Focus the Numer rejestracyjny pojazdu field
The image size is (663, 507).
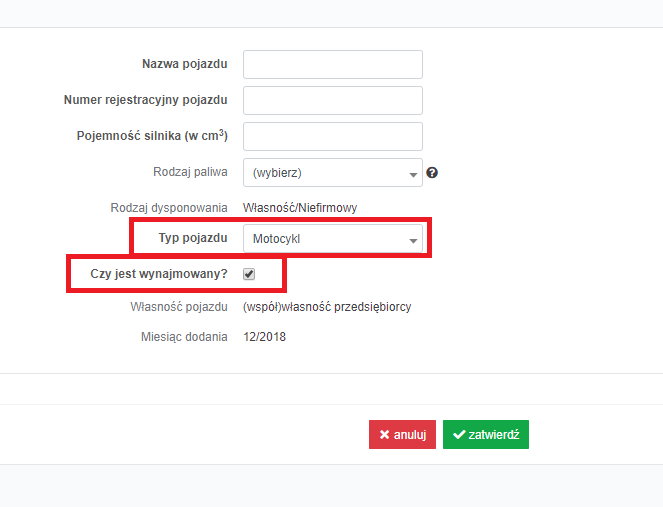tap(333, 100)
